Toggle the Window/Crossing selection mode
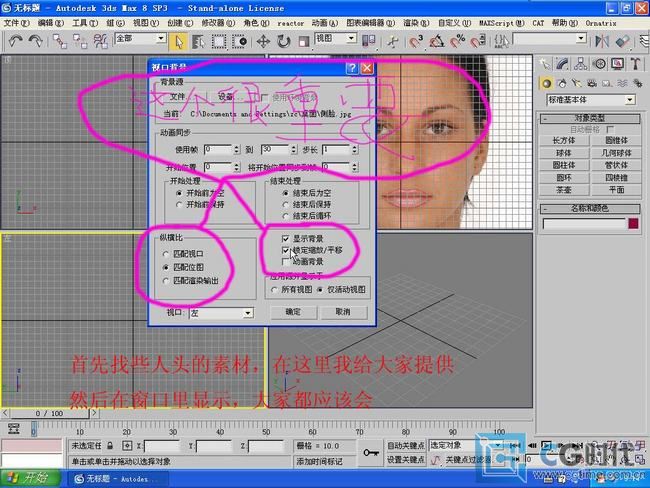The width and height of the screenshot is (650, 488). [x=240, y=42]
